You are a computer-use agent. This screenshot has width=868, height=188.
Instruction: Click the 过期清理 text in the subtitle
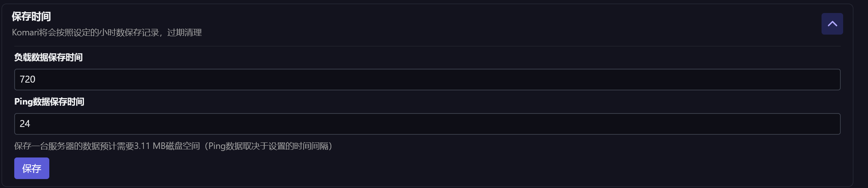tap(185, 33)
